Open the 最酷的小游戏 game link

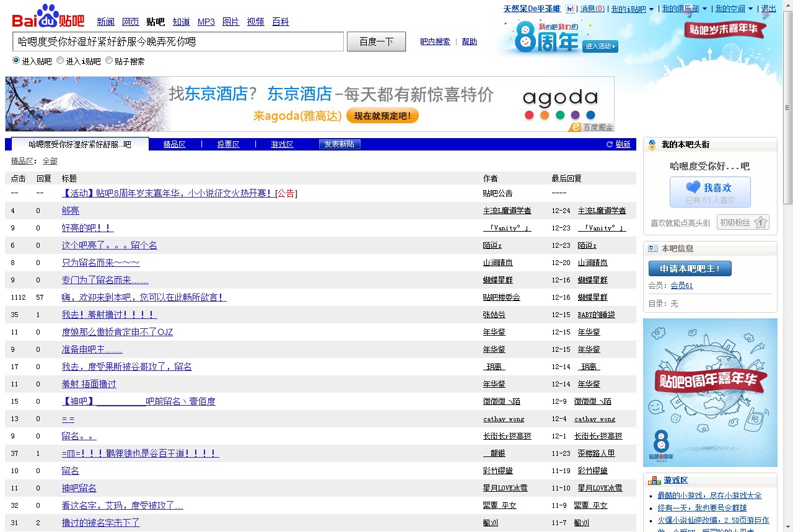pos(710,495)
